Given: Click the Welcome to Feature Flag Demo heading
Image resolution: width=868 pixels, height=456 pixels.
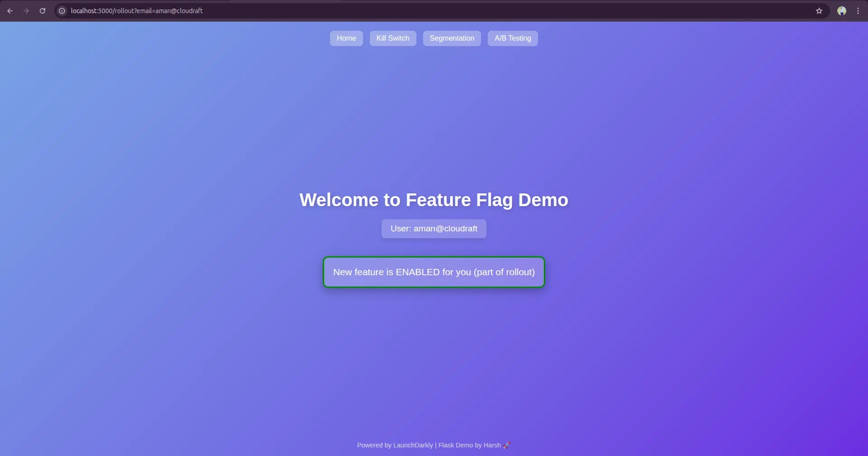Looking at the screenshot, I should coord(434,200).
